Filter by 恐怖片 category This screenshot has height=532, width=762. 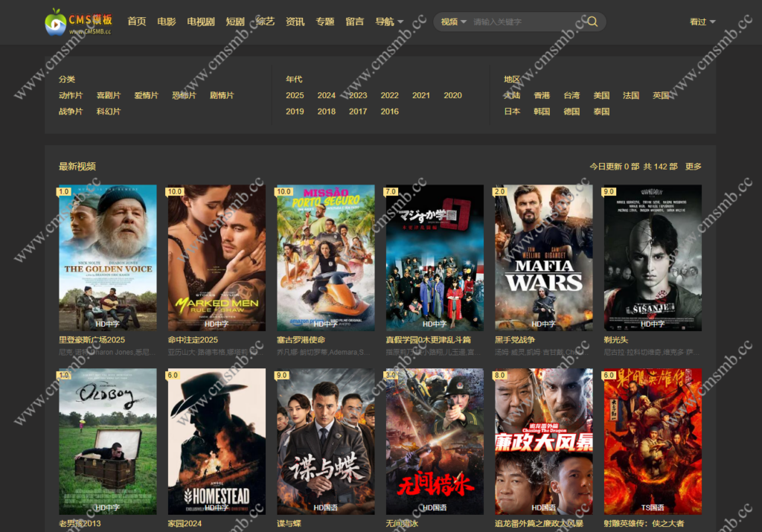[185, 95]
